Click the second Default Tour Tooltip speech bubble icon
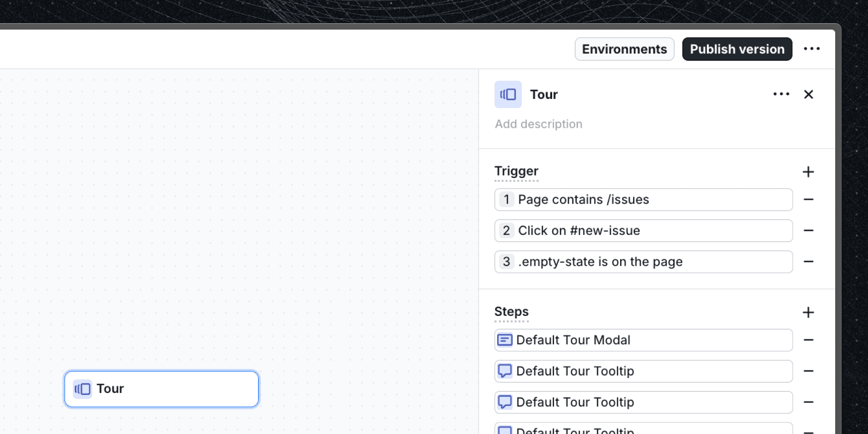The height and width of the screenshot is (434, 868). [505, 402]
